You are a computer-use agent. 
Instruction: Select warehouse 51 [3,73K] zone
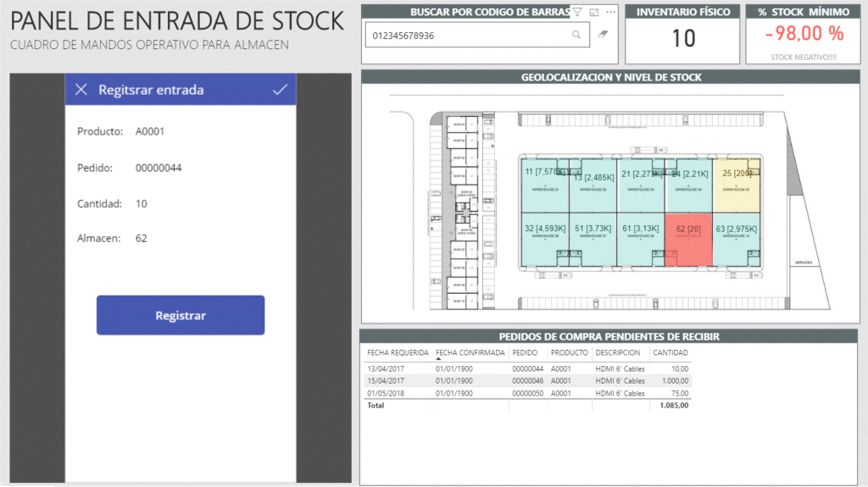(x=593, y=240)
